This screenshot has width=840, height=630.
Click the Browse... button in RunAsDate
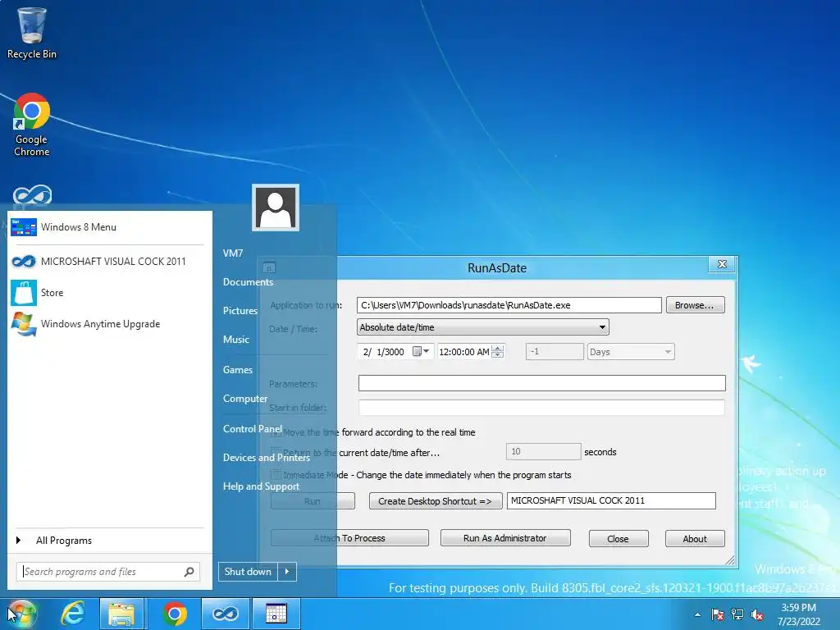[696, 305]
